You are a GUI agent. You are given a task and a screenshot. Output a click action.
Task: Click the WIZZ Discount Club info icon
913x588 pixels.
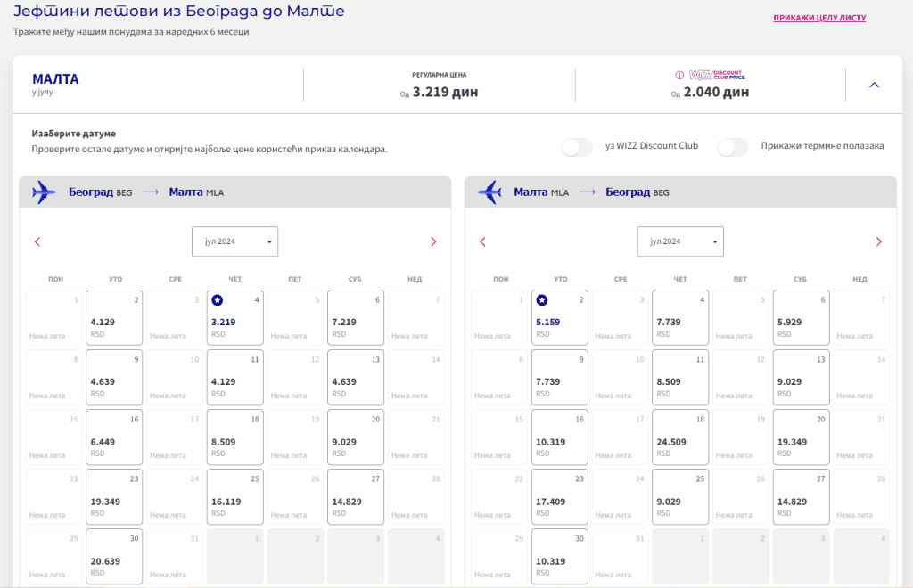pyautogui.click(x=679, y=75)
